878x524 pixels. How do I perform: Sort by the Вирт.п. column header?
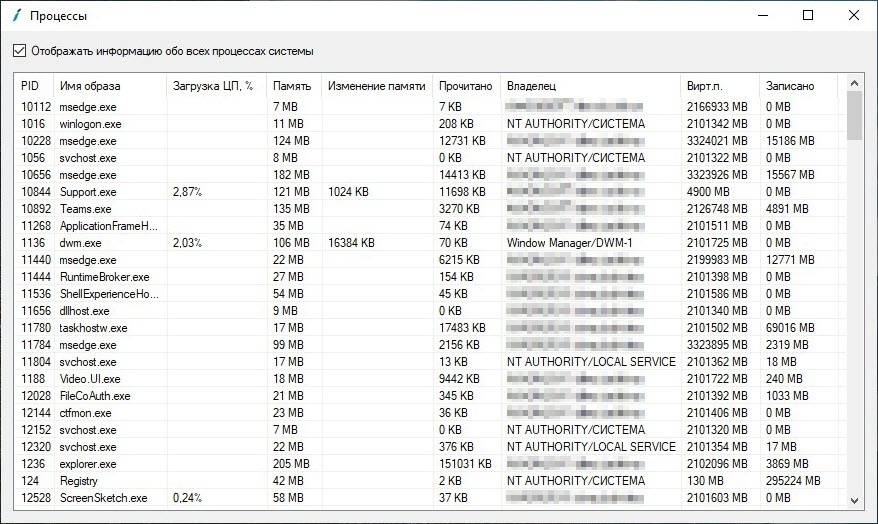pos(705,86)
